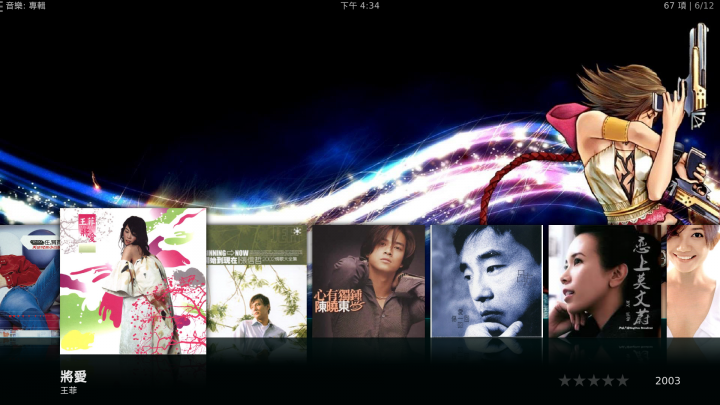
Task: Open the Beginning to Now green album cover
Action: [x=257, y=281]
